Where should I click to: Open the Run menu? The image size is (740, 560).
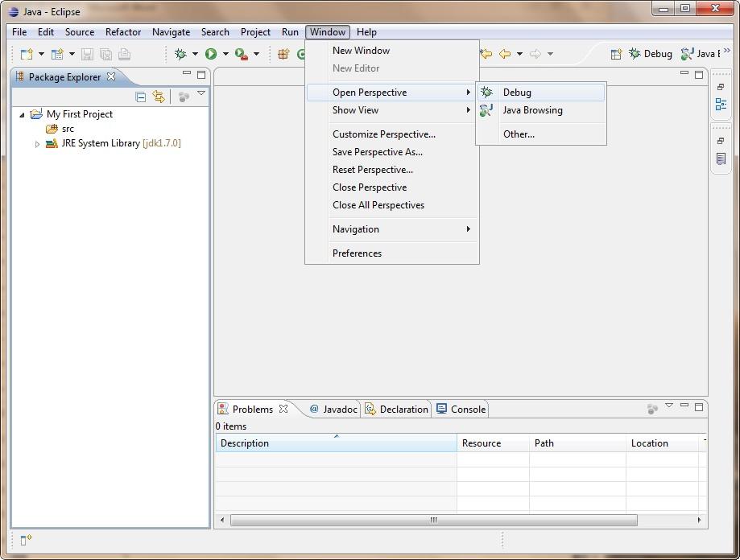point(290,32)
